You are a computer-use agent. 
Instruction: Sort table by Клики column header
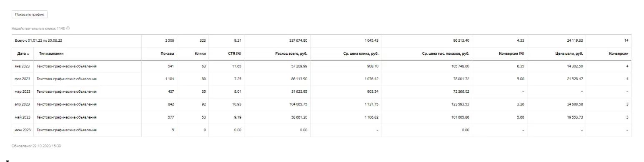[201, 53]
